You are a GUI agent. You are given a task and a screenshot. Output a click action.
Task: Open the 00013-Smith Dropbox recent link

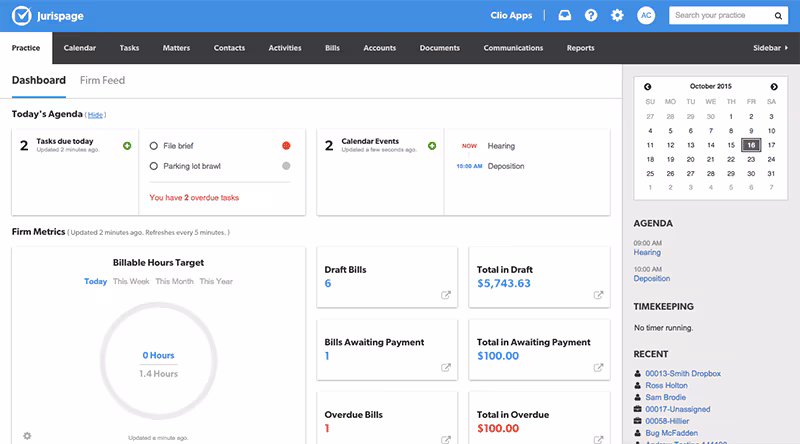click(683, 374)
